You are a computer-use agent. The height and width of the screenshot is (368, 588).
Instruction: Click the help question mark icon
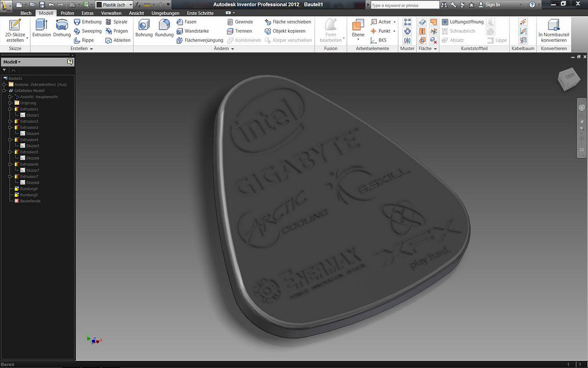coord(532,5)
